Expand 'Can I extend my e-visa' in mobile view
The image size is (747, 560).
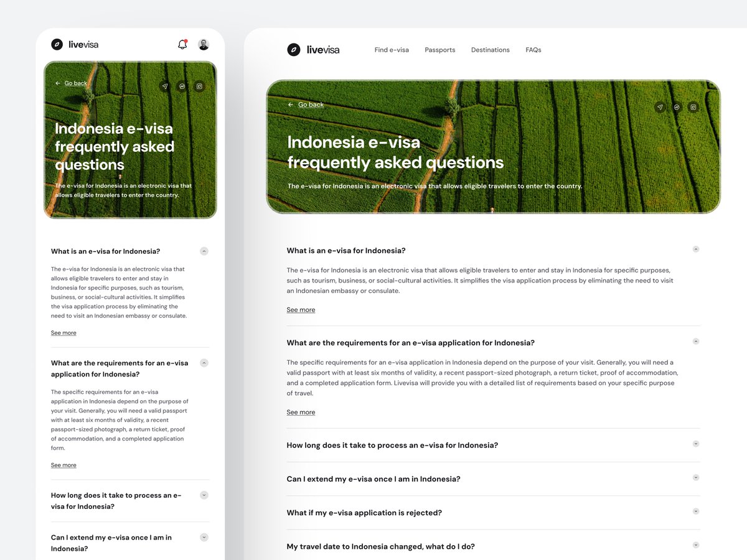(204, 537)
